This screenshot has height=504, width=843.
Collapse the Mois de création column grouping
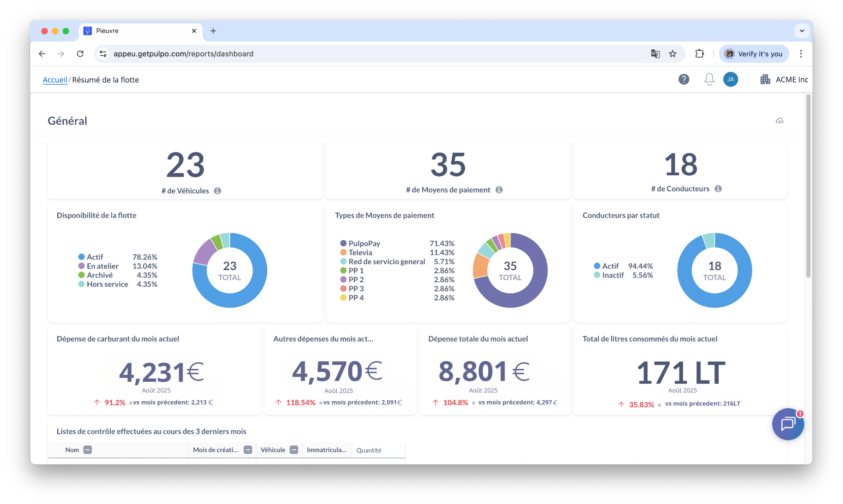(248, 450)
